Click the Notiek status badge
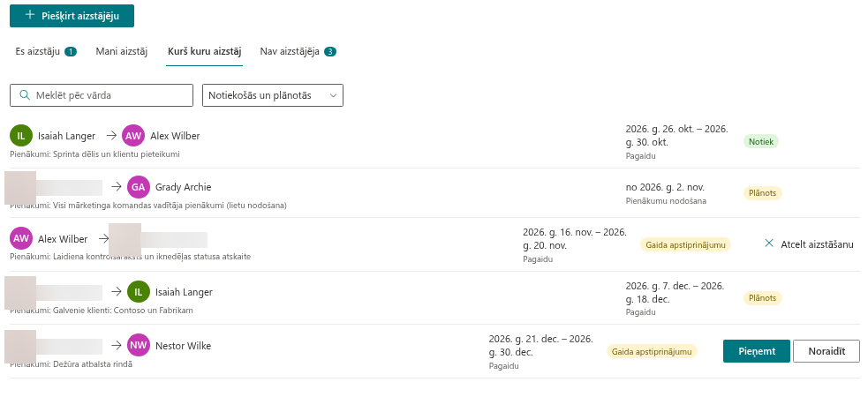Viewport: 868px width, 397px height. tap(761, 141)
